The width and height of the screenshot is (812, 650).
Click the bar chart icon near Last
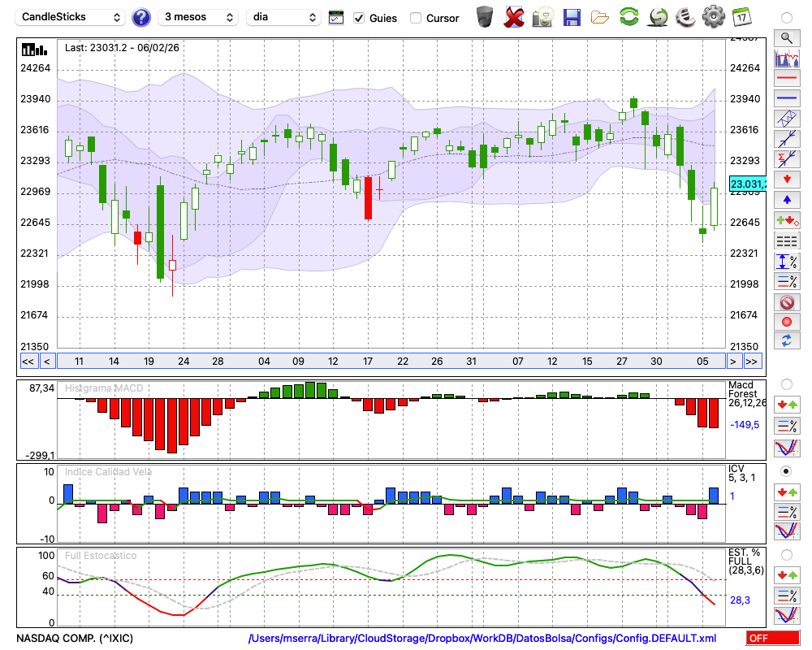34,50
